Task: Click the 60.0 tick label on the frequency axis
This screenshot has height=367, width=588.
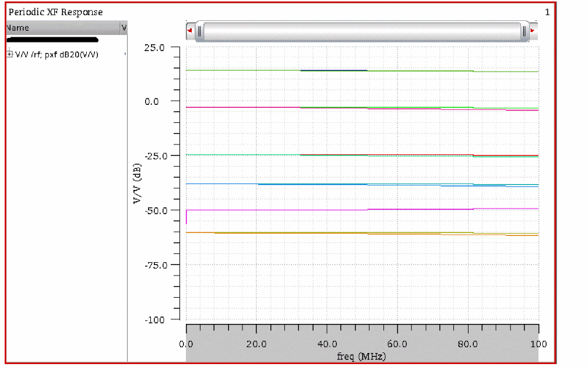Action: [x=397, y=344]
